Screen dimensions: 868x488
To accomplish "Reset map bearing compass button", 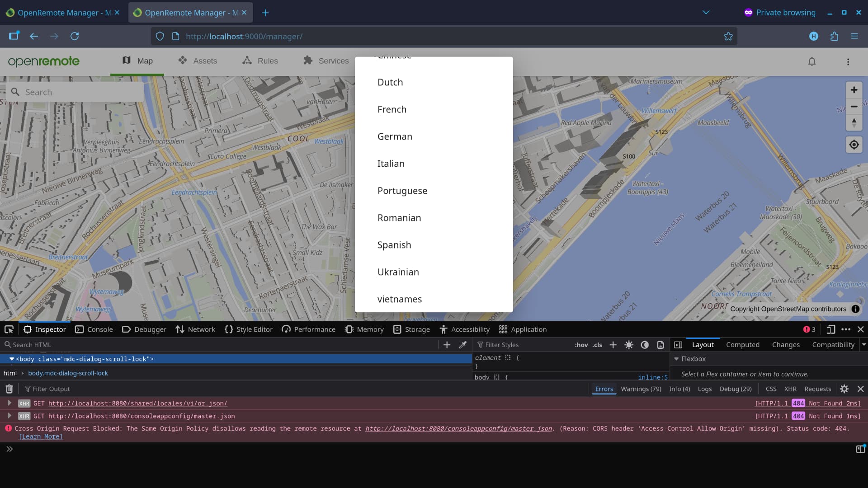I will tap(854, 122).
